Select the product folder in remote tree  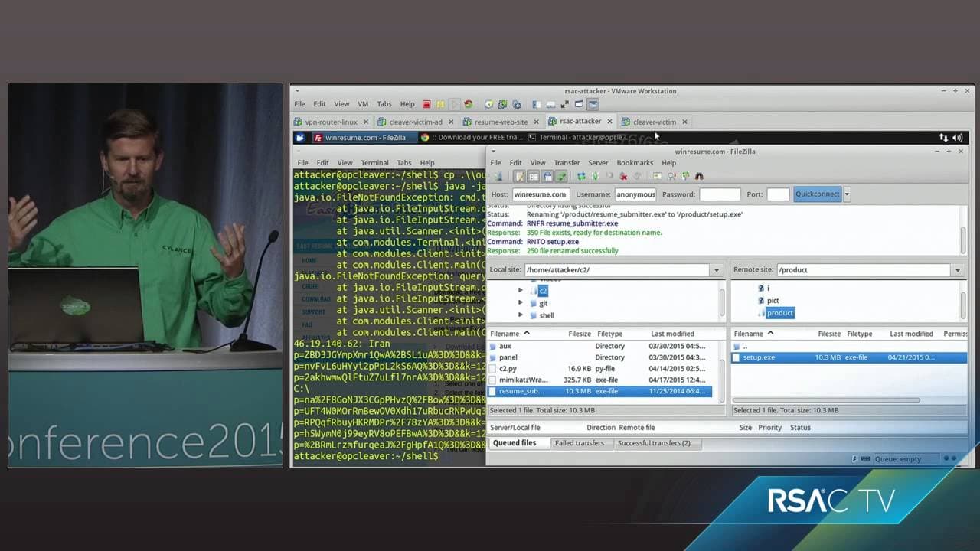point(779,313)
